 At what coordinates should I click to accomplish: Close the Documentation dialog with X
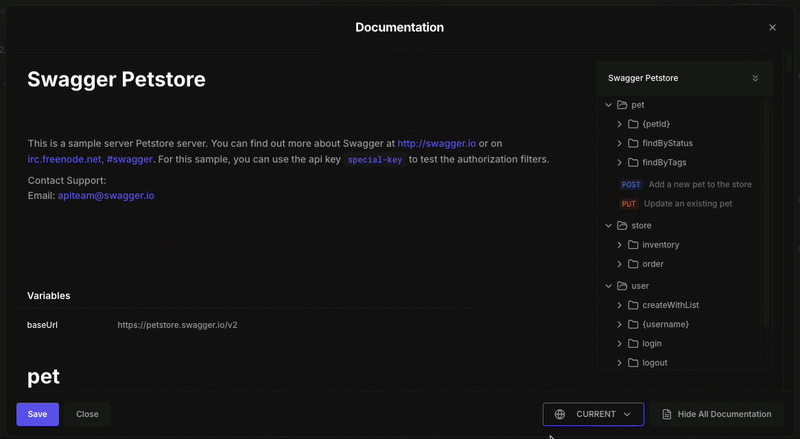pyautogui.click(x=772, y=28)
